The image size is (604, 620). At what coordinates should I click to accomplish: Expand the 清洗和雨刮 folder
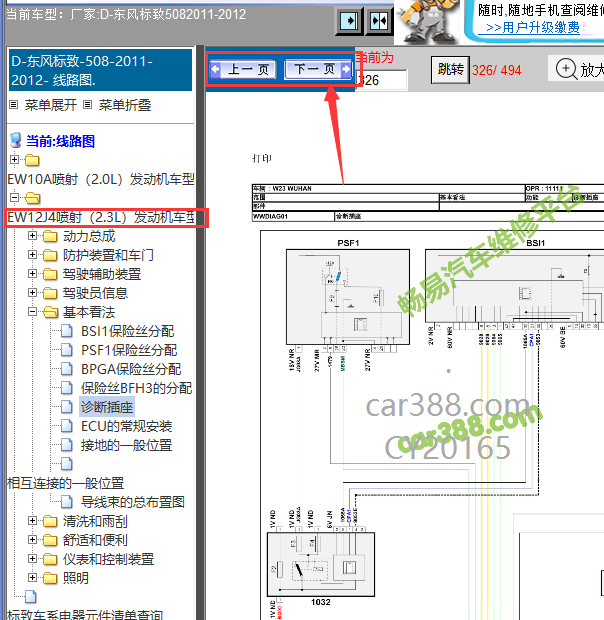coord(32,521)
